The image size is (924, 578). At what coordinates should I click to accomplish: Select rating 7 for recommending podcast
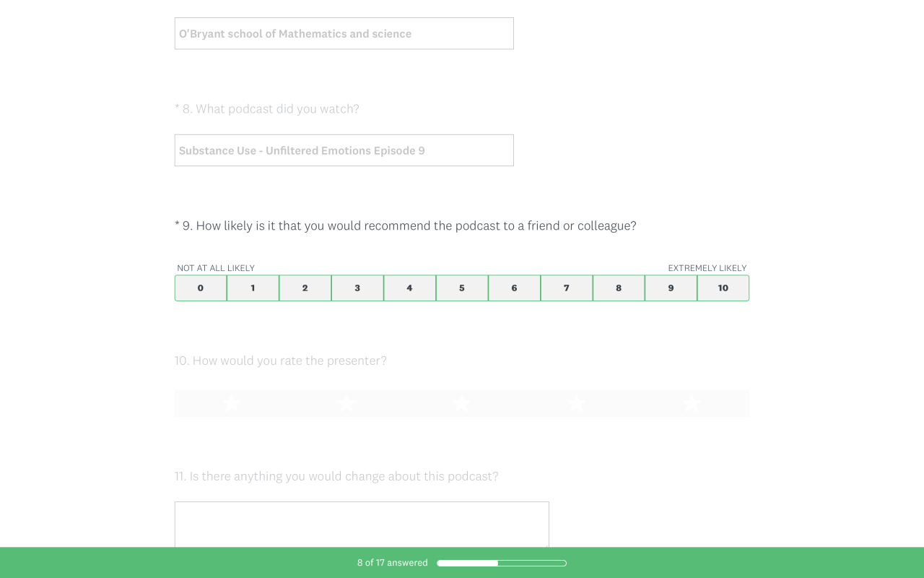click(567, 288)
